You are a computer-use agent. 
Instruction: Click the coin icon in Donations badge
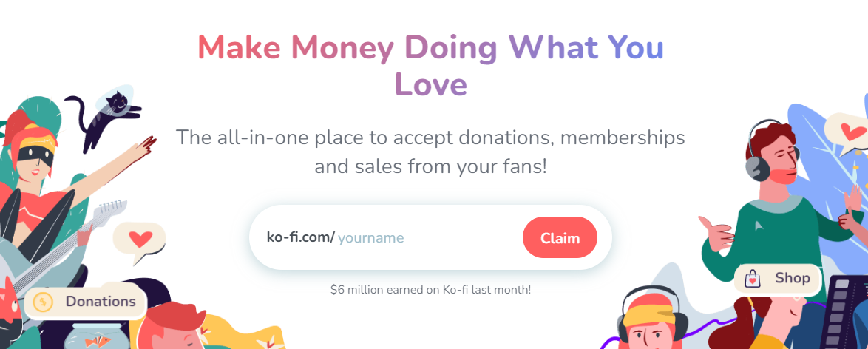coord(43,302)
